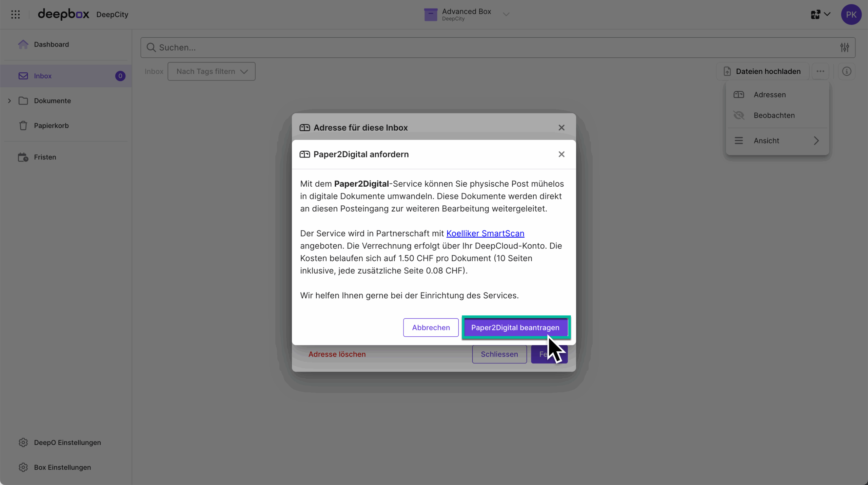This screenshot has height=485, width=868.
Task: Click the Box Einstellungen gear icon
Action: click(x=23, y=467)
